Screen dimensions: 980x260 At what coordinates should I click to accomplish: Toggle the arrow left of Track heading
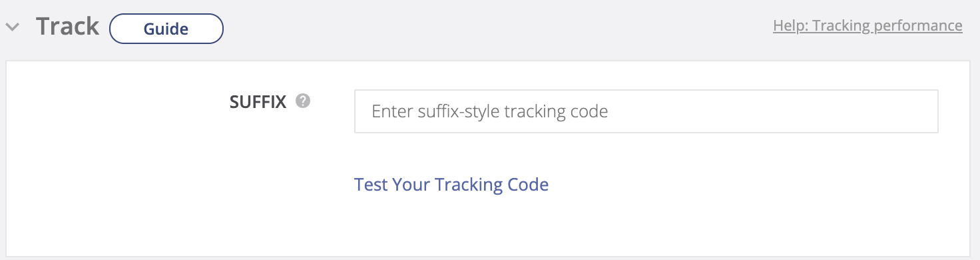coord(12,28)
